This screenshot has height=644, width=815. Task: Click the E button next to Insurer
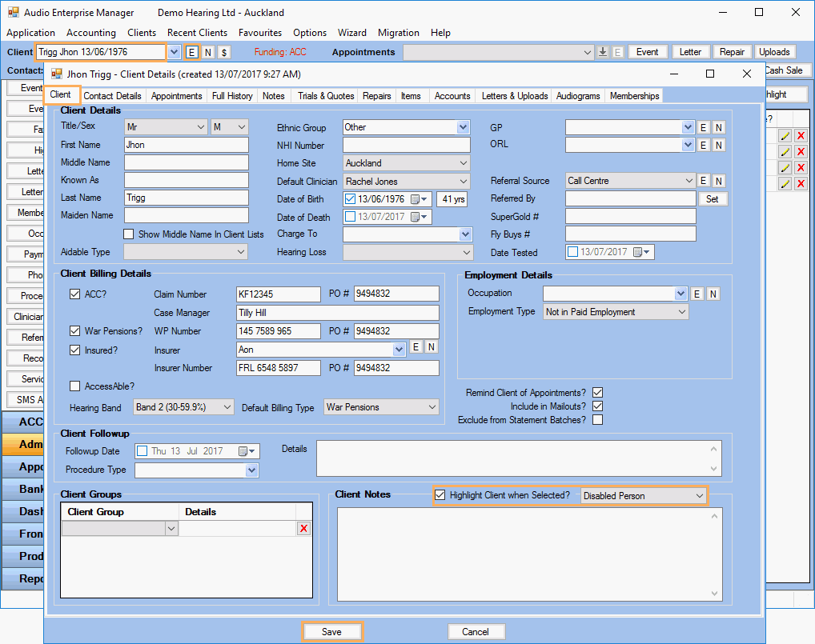[x=416, y=347]
